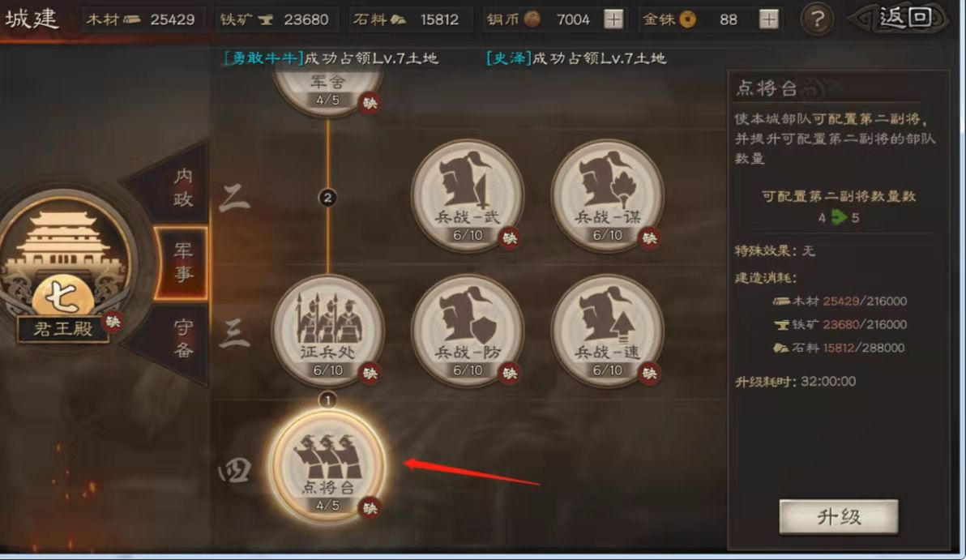Select the 兵战-武 building icon
The height and width of the screenshot is (560, 966).
[x=468, y=195]
